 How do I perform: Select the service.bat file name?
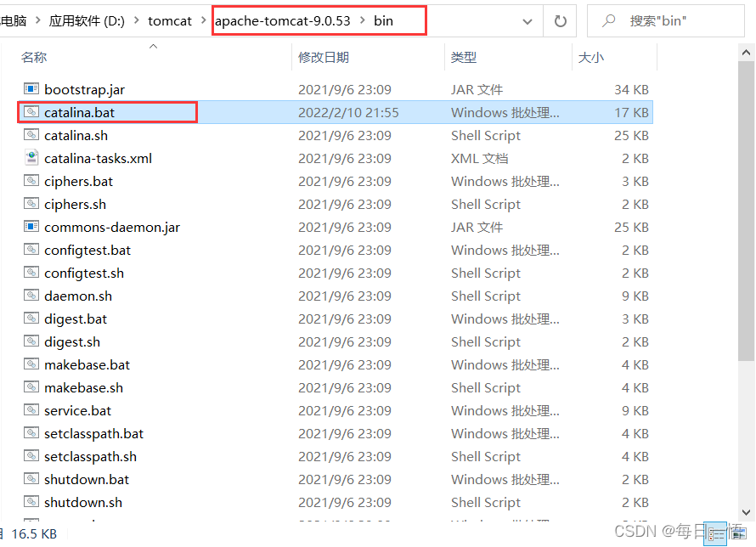coord(77,410)
